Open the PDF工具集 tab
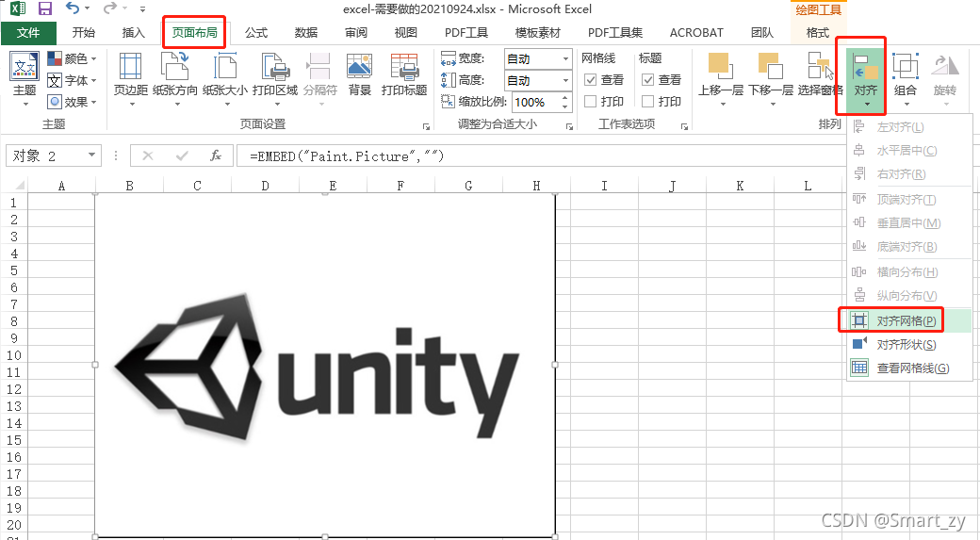 point(615,32)
